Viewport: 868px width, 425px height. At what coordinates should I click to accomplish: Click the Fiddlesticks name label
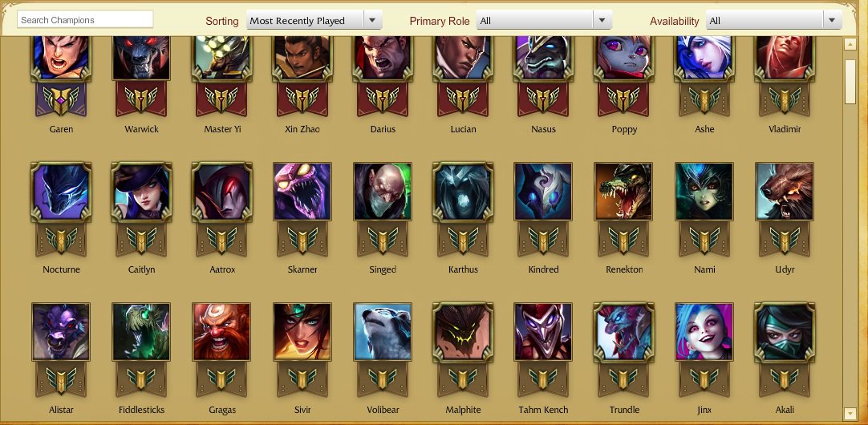[141, 410]
